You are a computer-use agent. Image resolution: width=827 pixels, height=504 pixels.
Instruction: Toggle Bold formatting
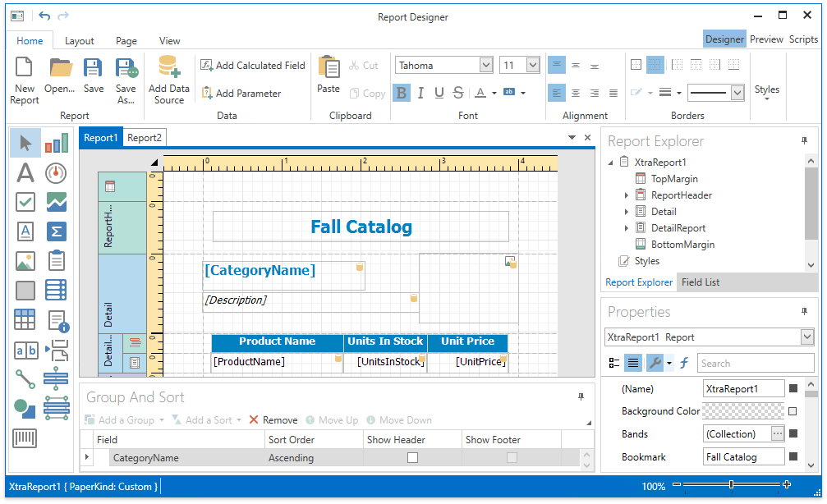[x=402, y=93]
